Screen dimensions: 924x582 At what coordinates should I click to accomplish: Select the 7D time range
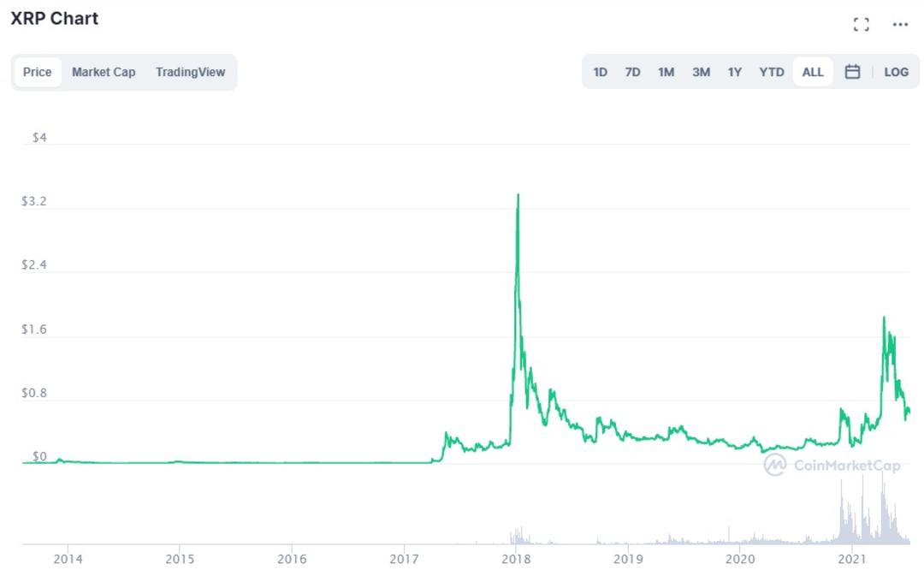(x=632, y=72)
